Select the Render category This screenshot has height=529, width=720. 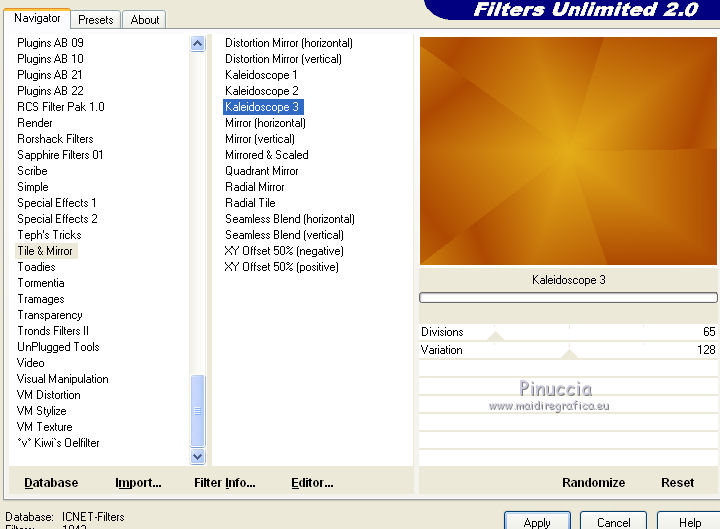tap(35, 123)
